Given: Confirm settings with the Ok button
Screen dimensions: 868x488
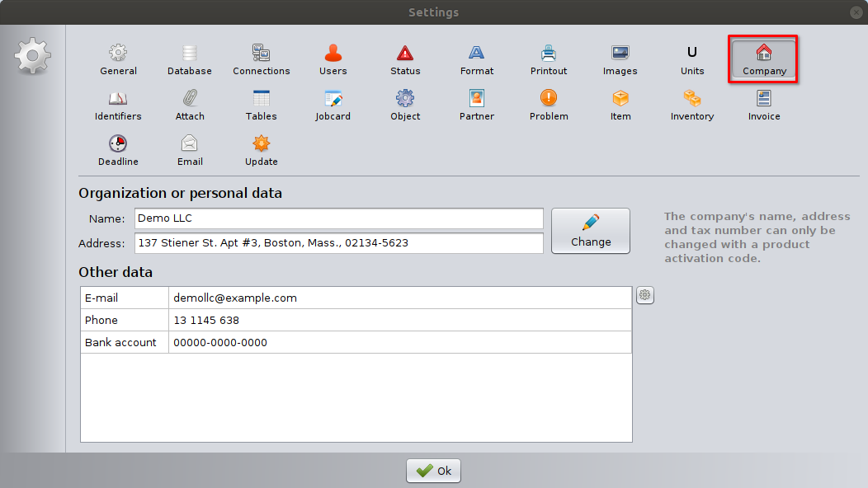Looking at the screenshot, I should coord(433,471).
